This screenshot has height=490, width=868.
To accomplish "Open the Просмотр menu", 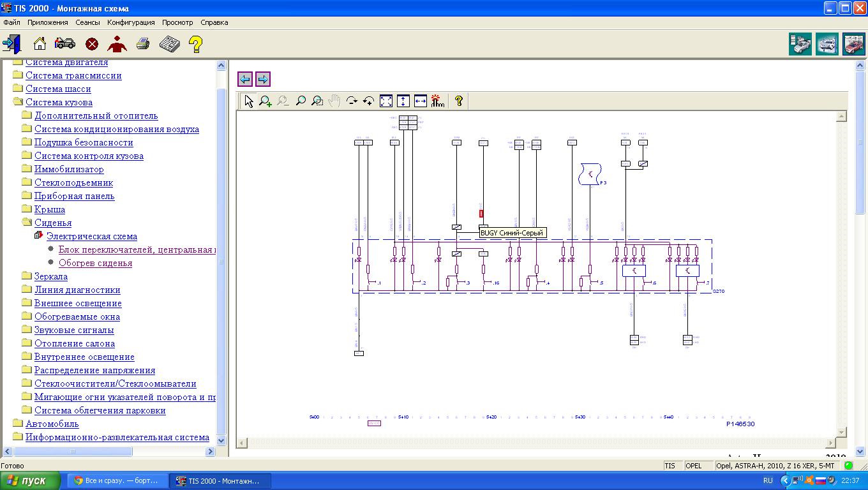I will [177, 22].
